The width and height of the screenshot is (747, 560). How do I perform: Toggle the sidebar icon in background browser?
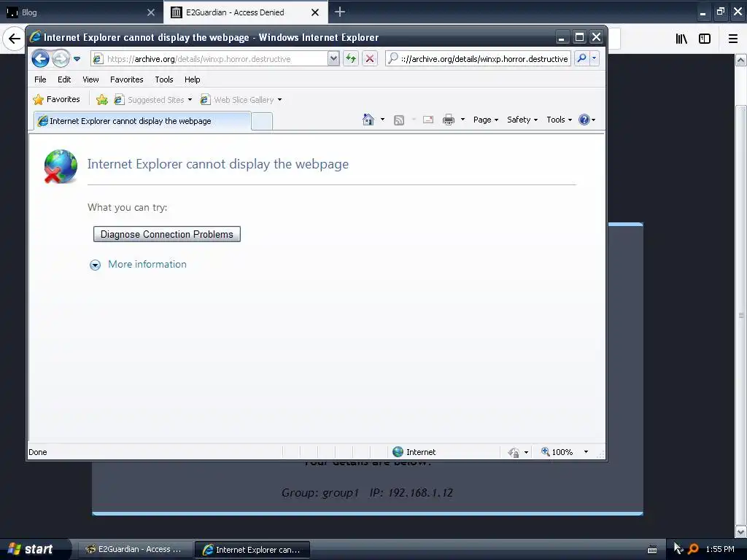tap(705, 39)
